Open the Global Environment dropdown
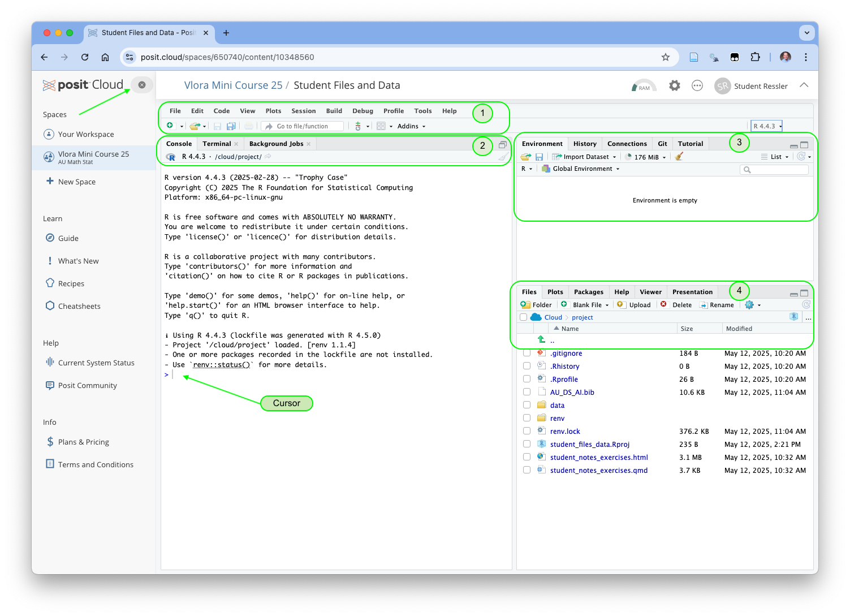 click(x=580, y=169)
